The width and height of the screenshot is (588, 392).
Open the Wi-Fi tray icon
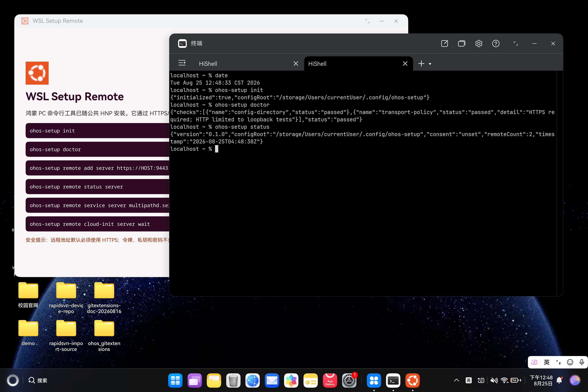coord(505,380)
